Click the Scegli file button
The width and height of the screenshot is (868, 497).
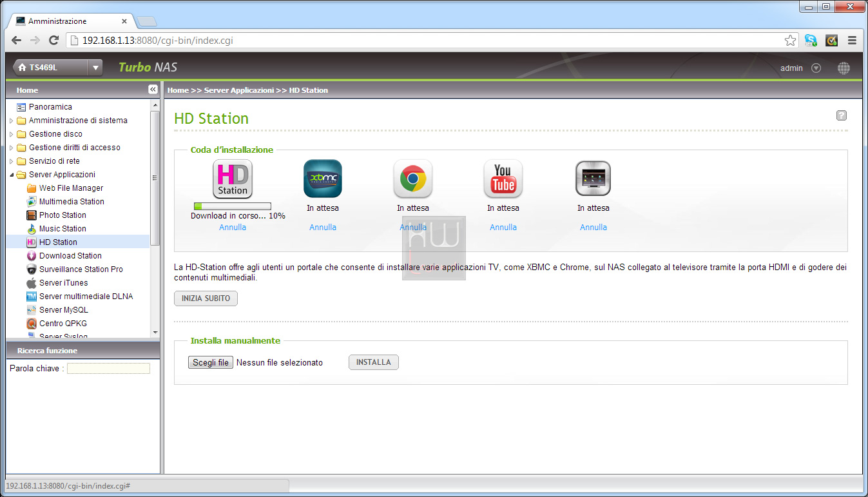(211, 363)
